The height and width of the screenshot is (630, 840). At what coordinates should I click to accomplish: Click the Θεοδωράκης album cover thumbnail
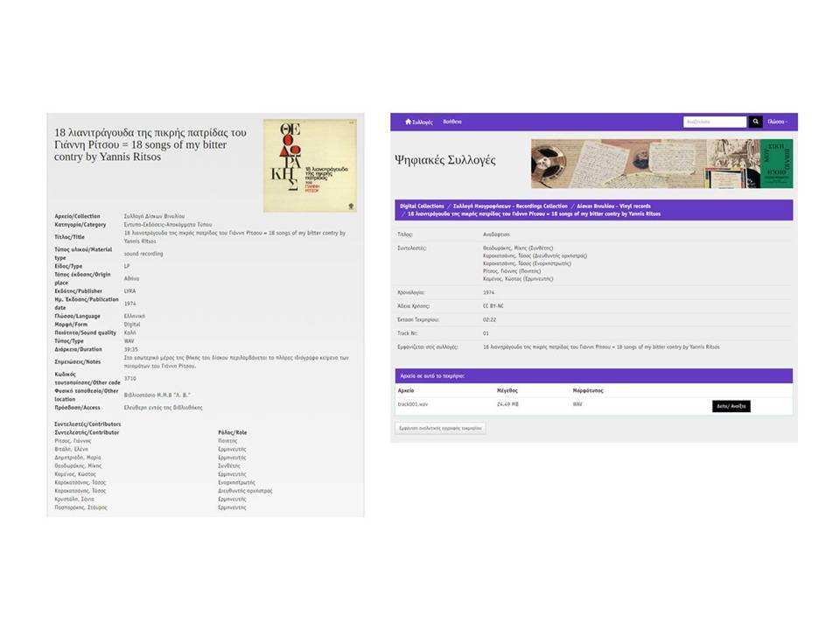coord(310,165)
